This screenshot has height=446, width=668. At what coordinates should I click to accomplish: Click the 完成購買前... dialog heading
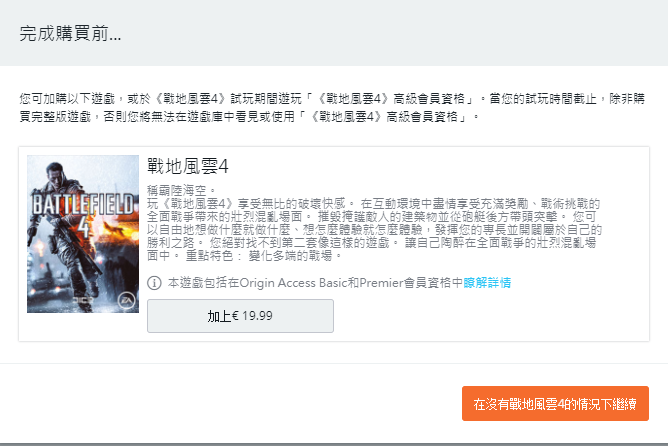70,33
